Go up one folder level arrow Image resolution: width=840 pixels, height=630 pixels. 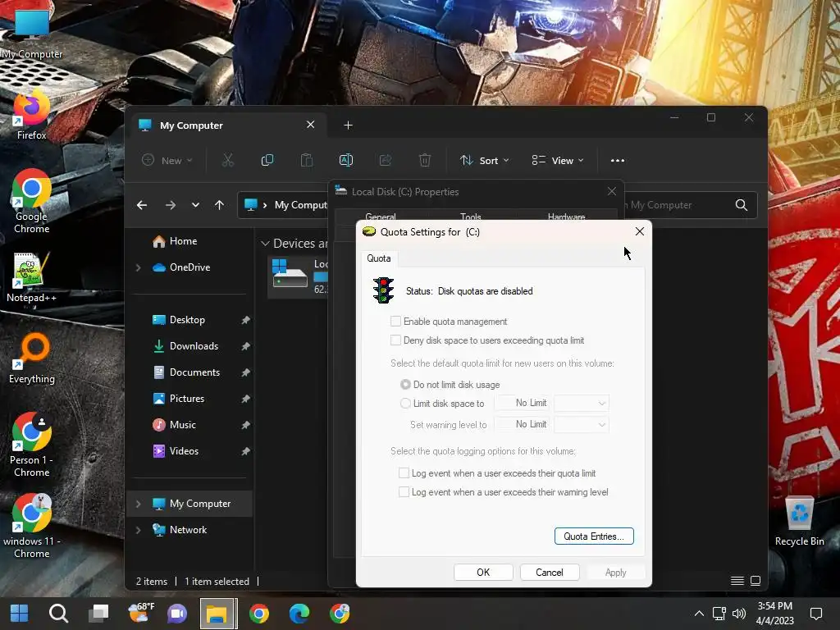click(219, 205)
